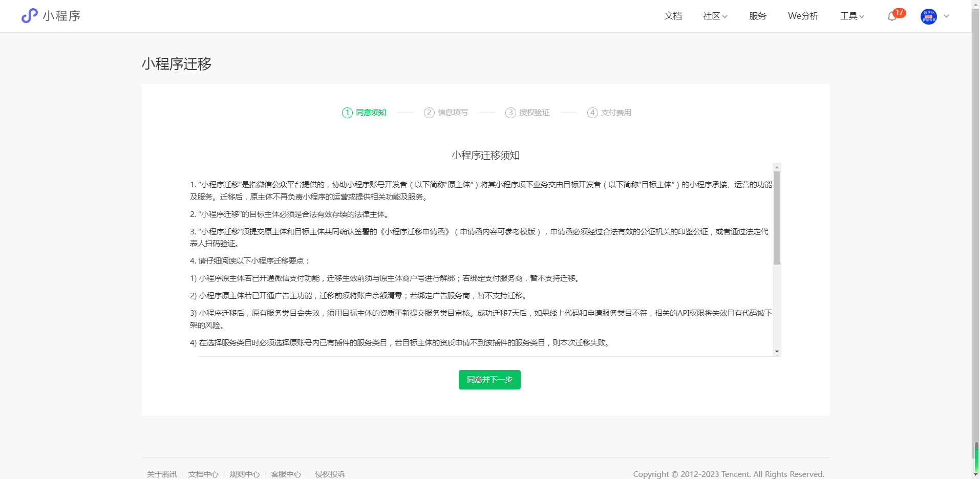980x479 pixels.
Task: Click the user avatar icon
Action: click(x=928, y=16)
